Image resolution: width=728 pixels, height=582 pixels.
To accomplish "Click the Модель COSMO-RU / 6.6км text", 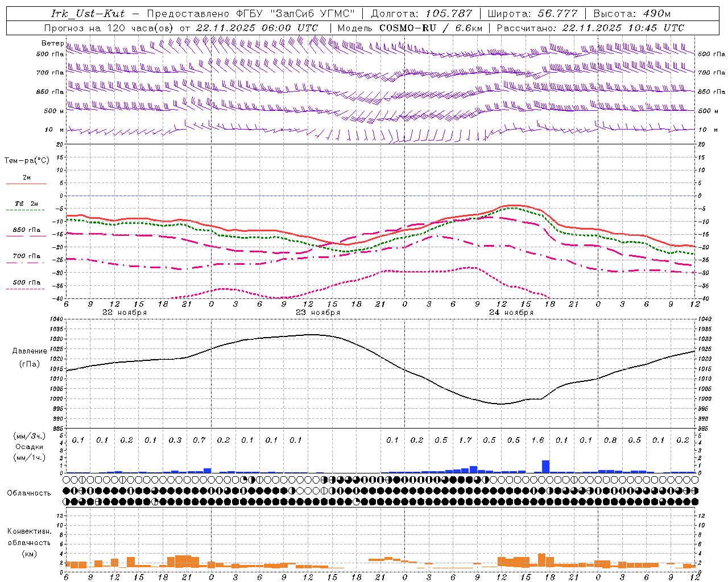I will point(410,28).
